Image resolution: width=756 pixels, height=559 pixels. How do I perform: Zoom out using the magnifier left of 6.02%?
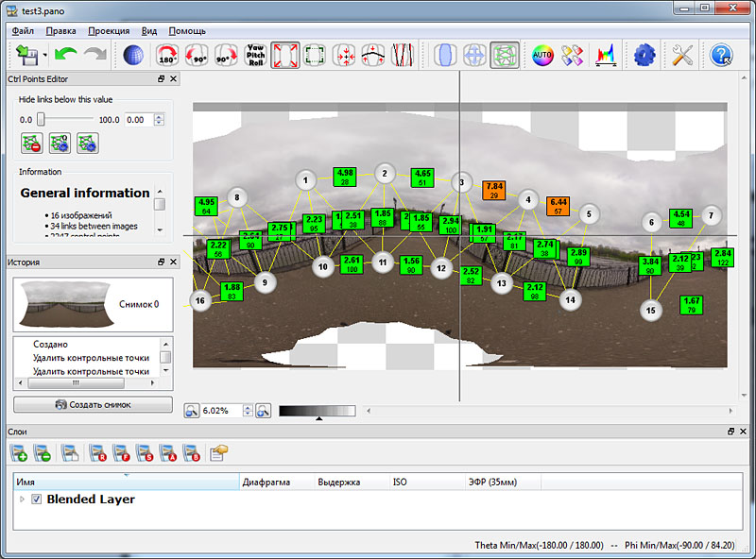click(192, 411)
